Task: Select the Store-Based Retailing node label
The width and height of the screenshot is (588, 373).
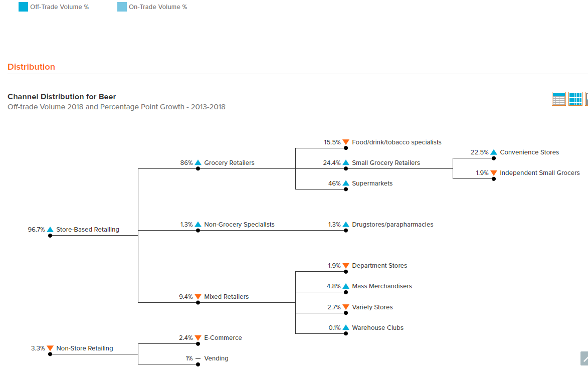Action: pos(88,230)
